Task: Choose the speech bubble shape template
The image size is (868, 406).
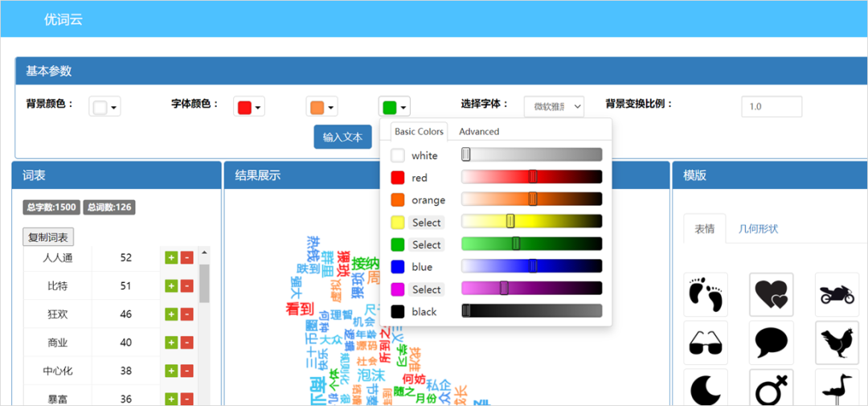Action: coord(771,342)
